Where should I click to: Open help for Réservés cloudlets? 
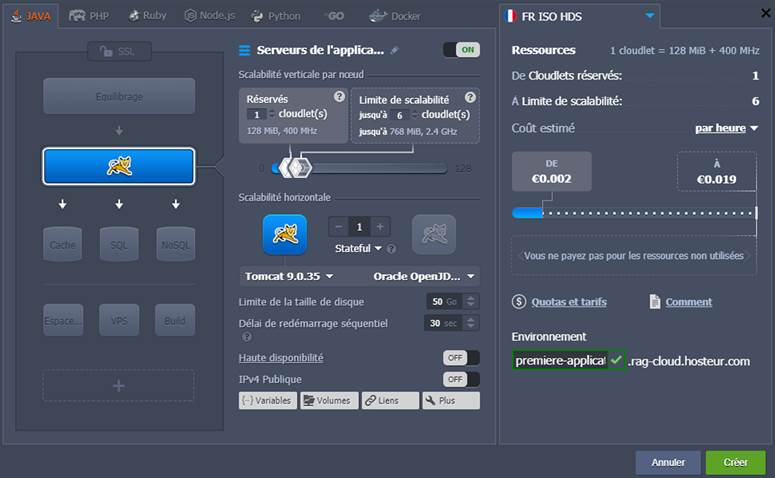(x=339, y=97)
